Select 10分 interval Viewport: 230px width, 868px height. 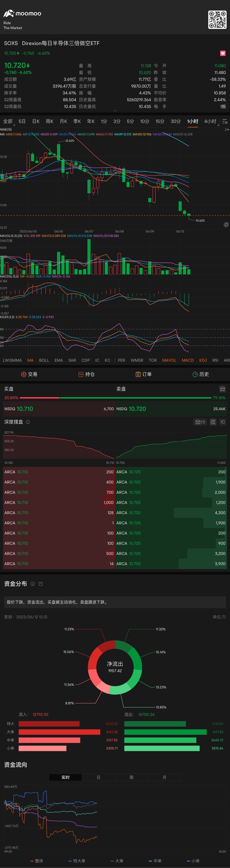145,121
